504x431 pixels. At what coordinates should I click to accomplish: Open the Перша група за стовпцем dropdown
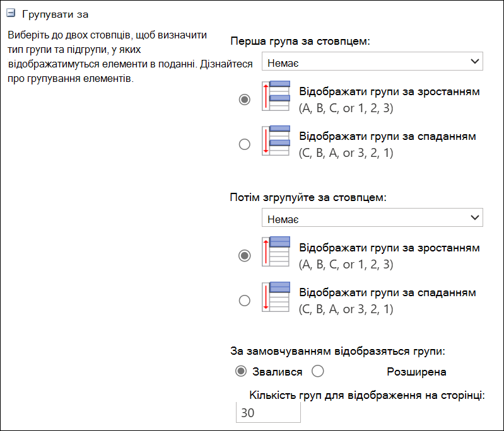coord(372,61)
